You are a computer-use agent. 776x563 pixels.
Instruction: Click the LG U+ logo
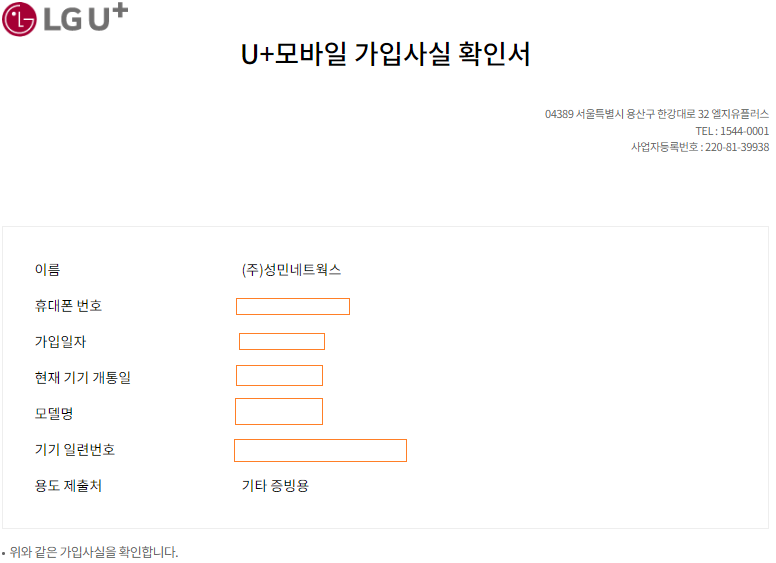65,18
